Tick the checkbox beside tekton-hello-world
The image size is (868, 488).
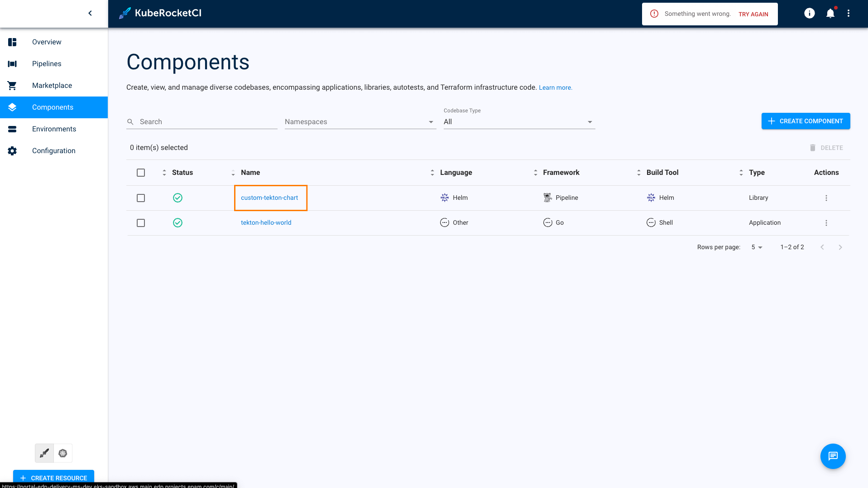click(x=141, y=222)
